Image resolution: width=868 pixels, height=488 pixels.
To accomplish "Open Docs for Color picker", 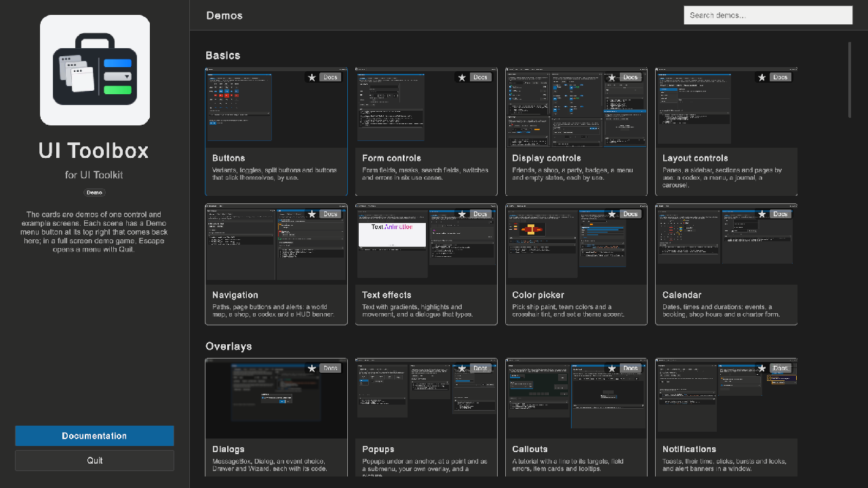I will click(631, 214).
